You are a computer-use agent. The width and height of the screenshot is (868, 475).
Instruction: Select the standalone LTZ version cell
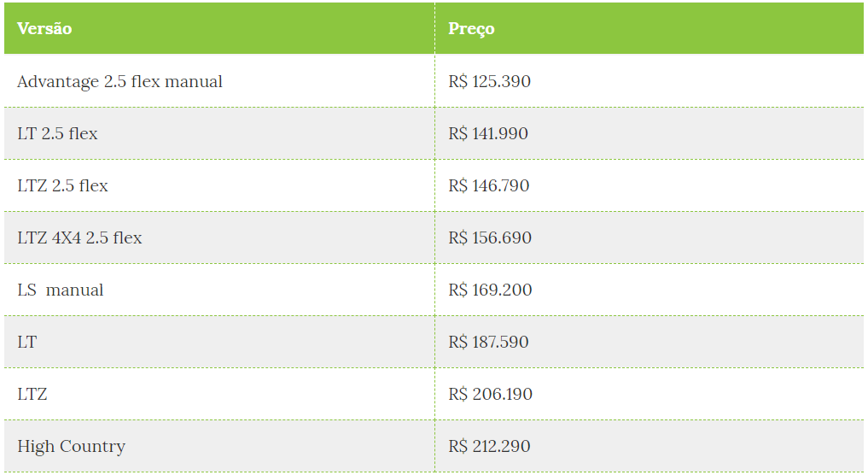click(x=219, y=394)
